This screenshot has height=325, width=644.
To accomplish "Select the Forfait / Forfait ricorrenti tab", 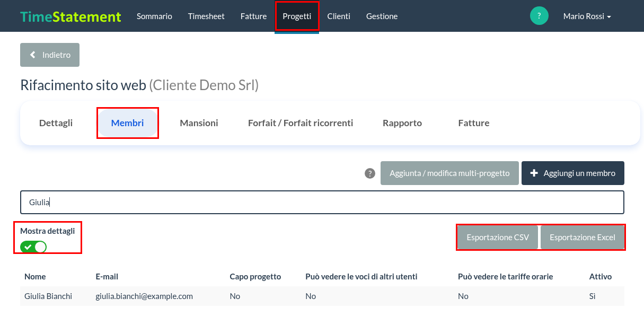I will (x=301, y=123).
